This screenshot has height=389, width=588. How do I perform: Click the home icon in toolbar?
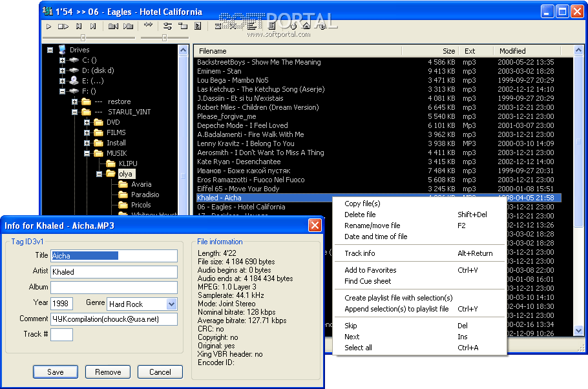point(306,25)
